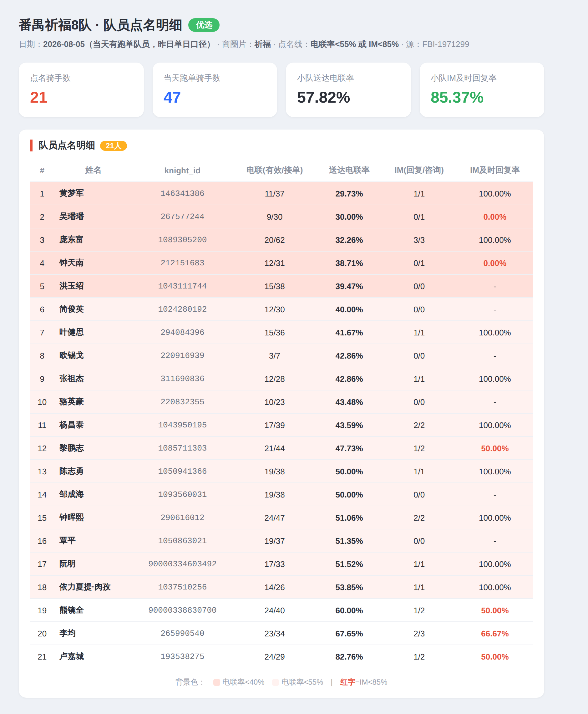The image size is (588, 714).
Task: Click knight_id 1050941366
Action: 182,472
